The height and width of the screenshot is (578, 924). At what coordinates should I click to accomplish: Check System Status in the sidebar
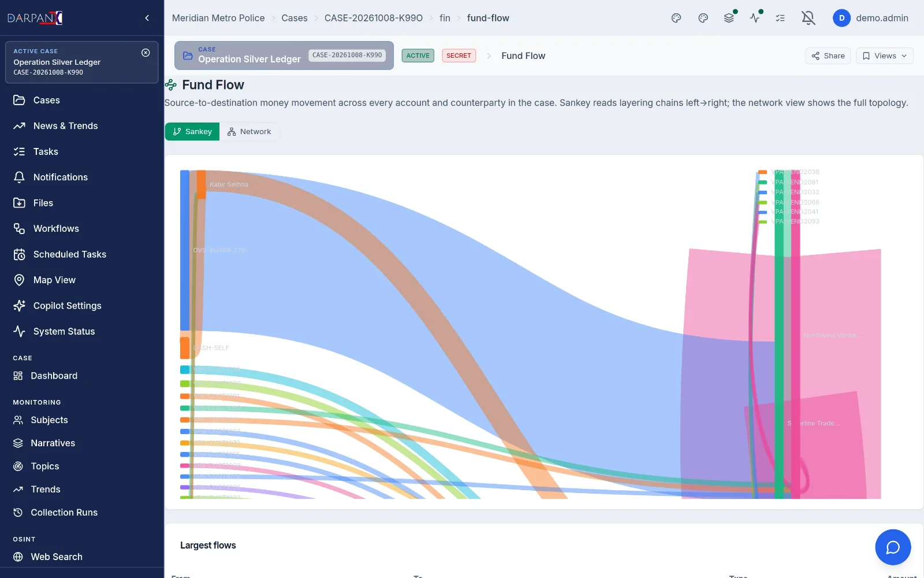pos(82,331)
